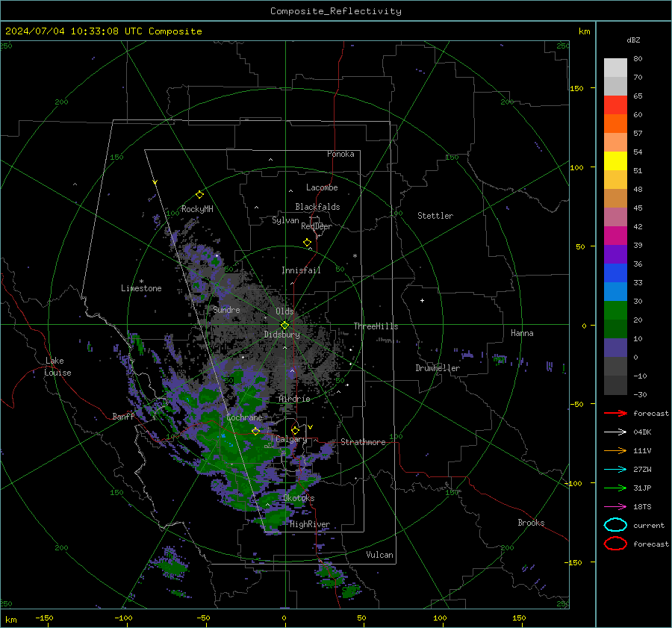Click the yellow diamond marker near RockyMH
The image size is (672, 628).
point(199,195)
